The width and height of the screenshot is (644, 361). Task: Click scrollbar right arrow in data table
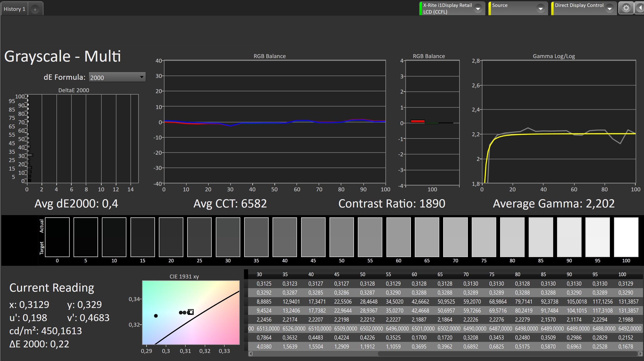tap(640, 354)
